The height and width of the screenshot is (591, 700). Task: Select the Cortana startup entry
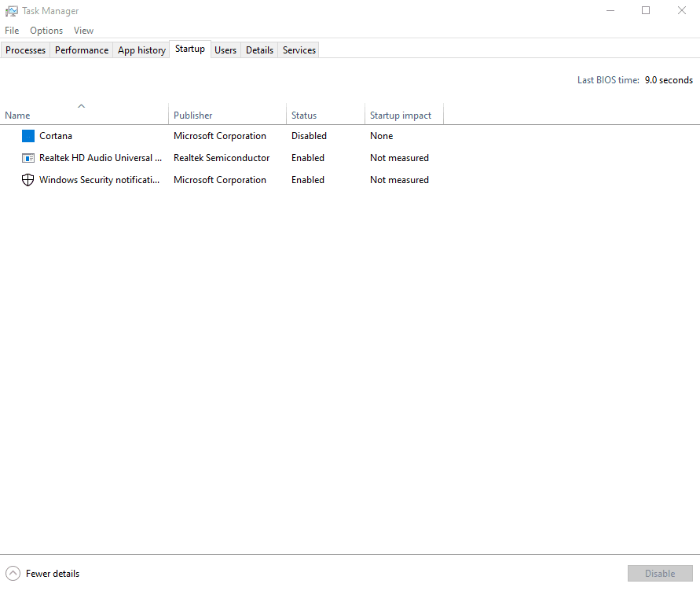222,136
